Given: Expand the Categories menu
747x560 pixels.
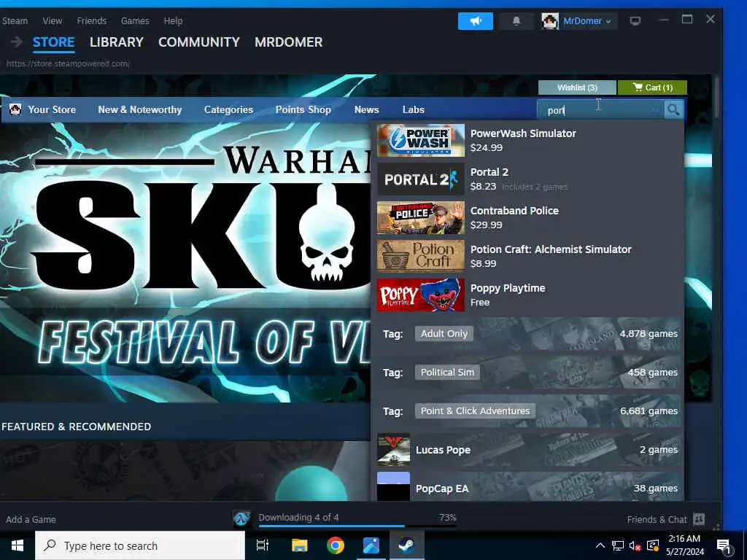Looking at the screenshot, I should 228,109.
